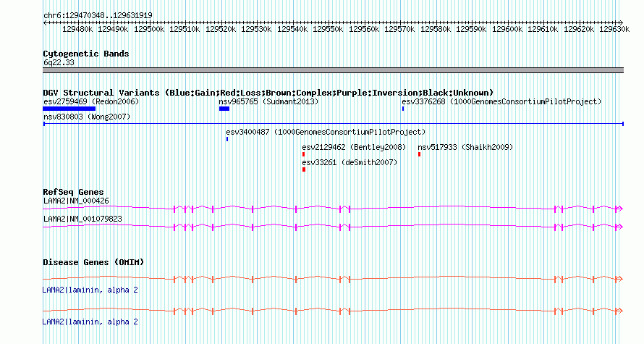Viewport: 644px width, 344px height.
Task: Click the red nsv517933 Shaikh2009 loss marker
Action: point(420,154)
